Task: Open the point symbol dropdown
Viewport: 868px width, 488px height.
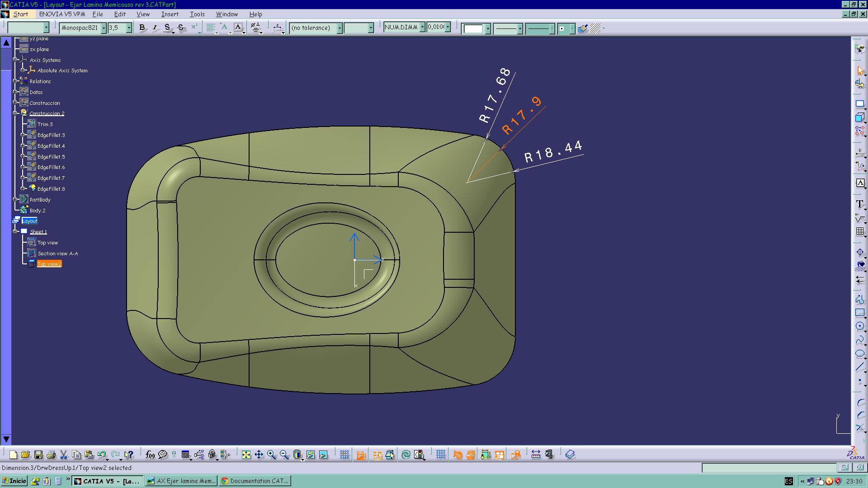Action: 572,29
